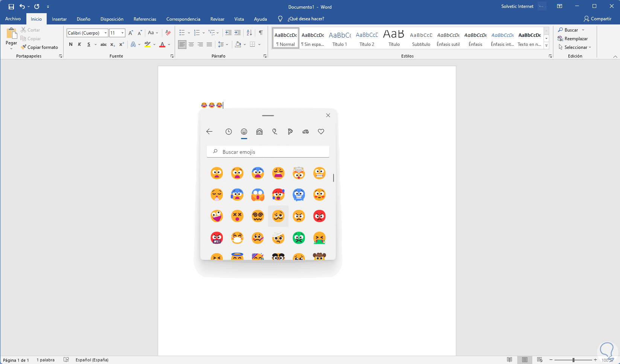
Task: Open the recently used emojis clock icon
Action: click(x=229, y=132)
